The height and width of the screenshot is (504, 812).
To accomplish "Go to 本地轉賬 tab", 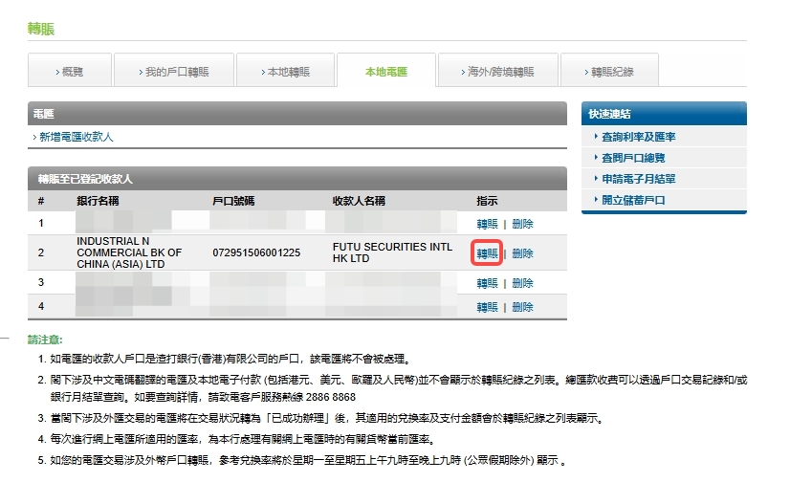I will click(285, 72).
